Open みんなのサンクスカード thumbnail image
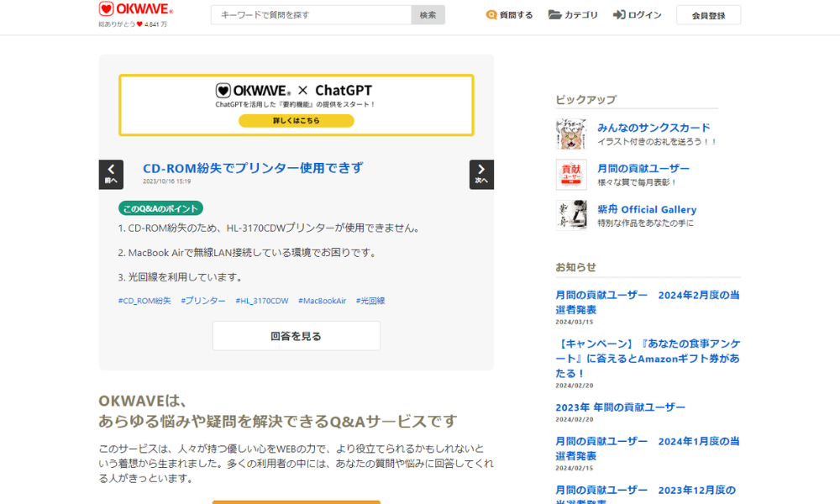Screen dimensions: 840x504 [x=571, y=134]
